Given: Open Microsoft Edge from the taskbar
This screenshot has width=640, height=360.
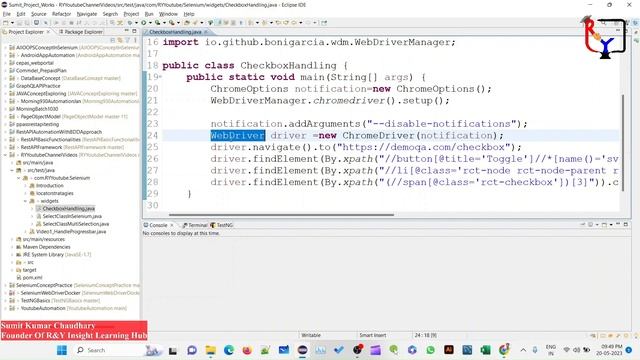Looking at the screenshot, I should pos(229,350).
